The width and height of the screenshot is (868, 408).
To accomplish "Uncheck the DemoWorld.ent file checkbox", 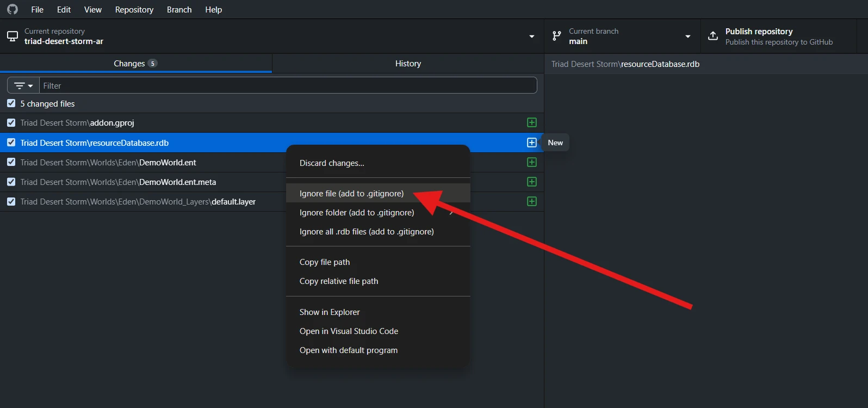I will (11, 162).
